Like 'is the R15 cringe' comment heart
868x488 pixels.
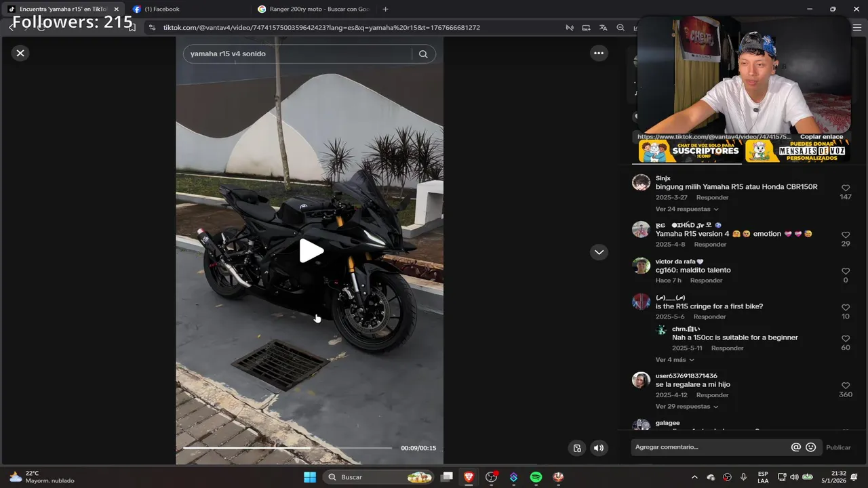click(846, 308)
